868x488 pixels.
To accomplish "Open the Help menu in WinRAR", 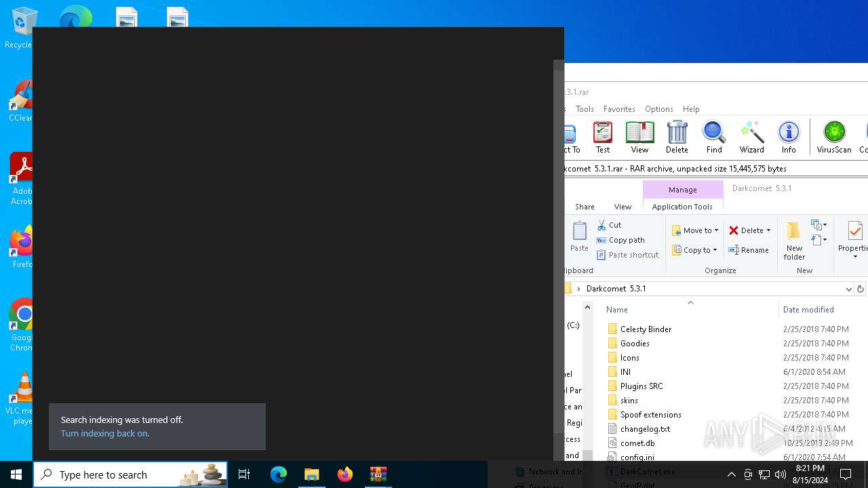I will [x=691, y=108].
